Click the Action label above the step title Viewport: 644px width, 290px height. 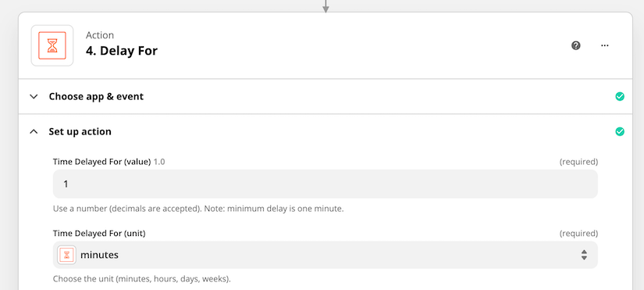pyautogui.click(x=100, y=35)
